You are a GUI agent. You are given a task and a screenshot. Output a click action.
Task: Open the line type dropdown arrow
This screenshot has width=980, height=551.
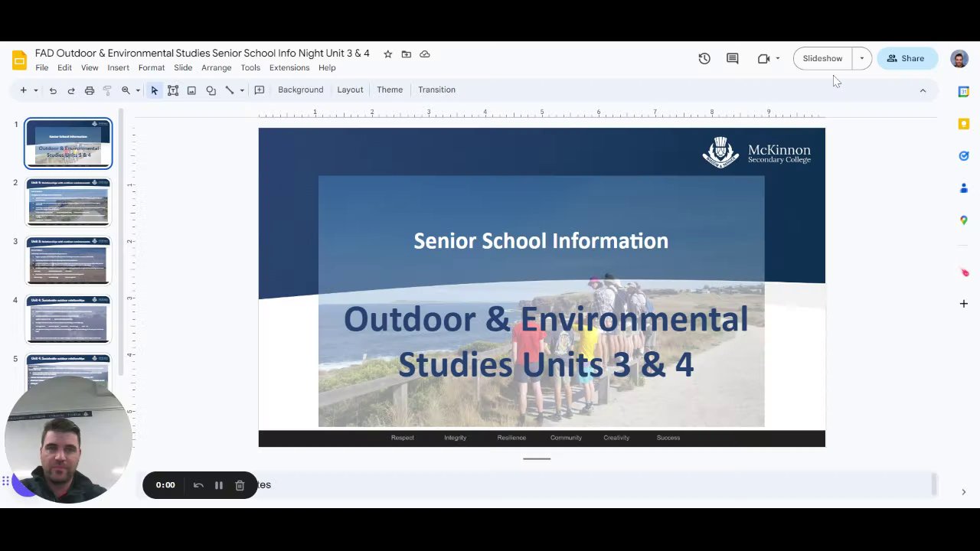point(242,90)
